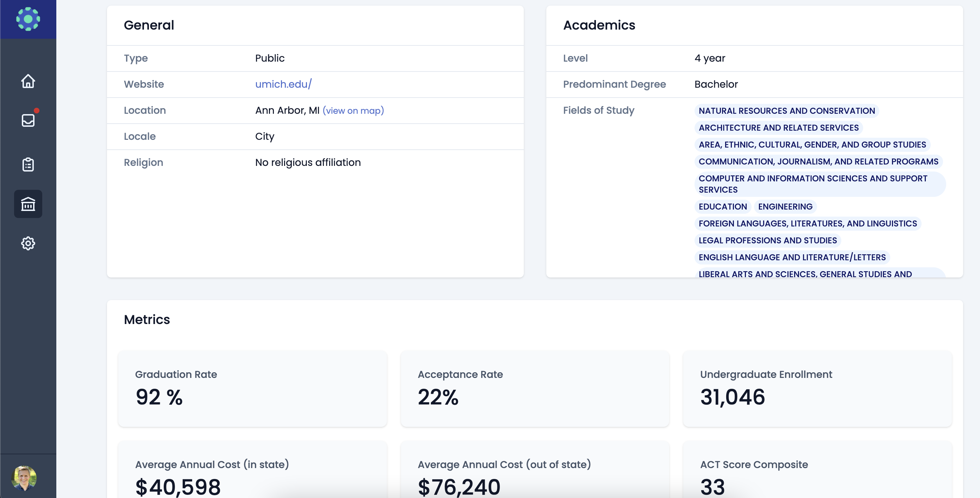Open the clipboard checklist page
Viewport: 980px width, 498px height.
[x=28, y=164]
